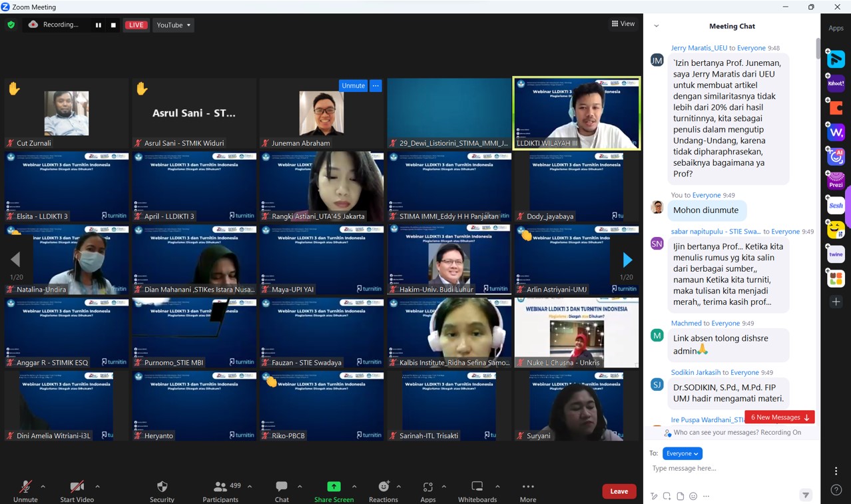Unmute the microphone in the toolbar
Viewport: 851px width, 504px height.
point(25,491)
